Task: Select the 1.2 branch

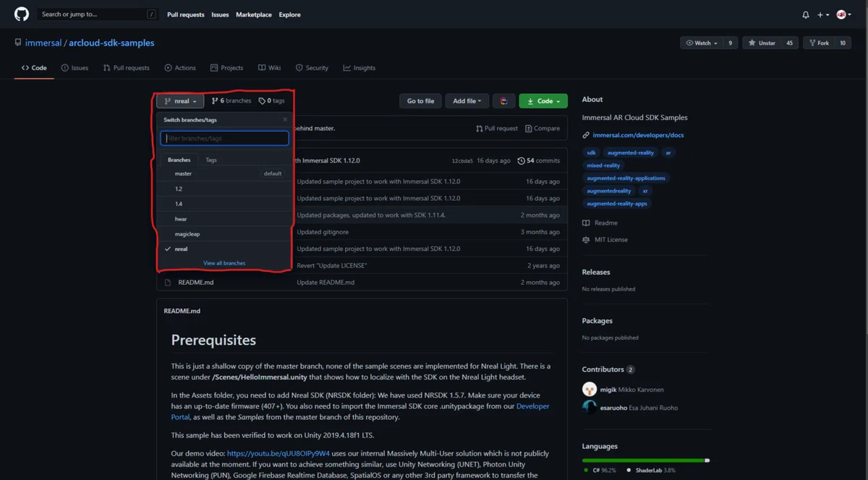Action: (x=224, y=189)
